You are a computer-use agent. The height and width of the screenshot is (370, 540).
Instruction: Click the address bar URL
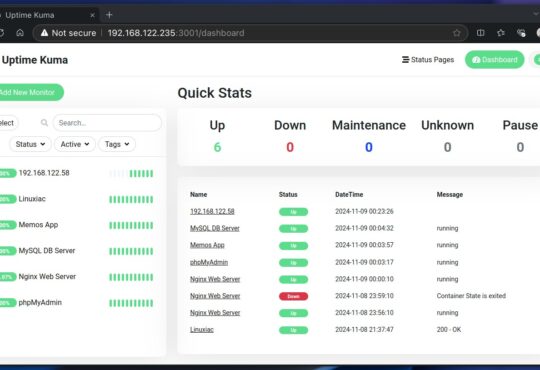[x=176, y=33]
